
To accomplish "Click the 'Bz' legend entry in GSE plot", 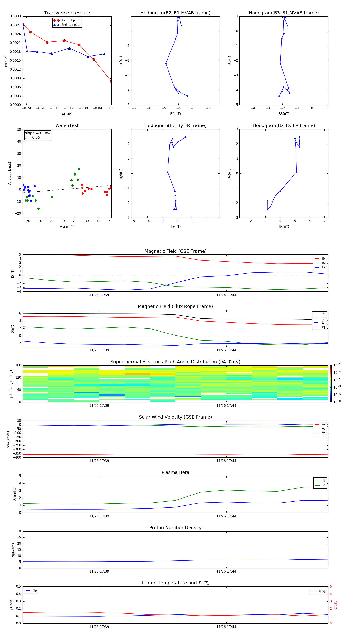I will pyautogui.click(x=320, y=267).
